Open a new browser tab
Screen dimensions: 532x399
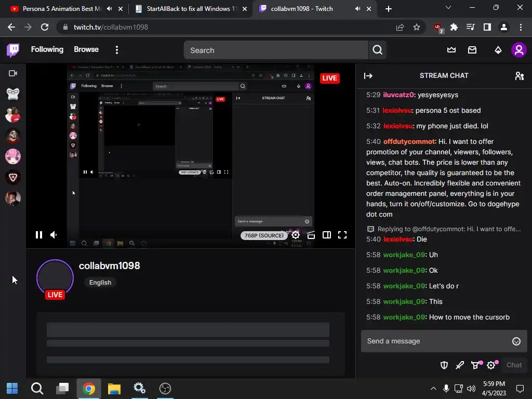(x=389, y=9)
